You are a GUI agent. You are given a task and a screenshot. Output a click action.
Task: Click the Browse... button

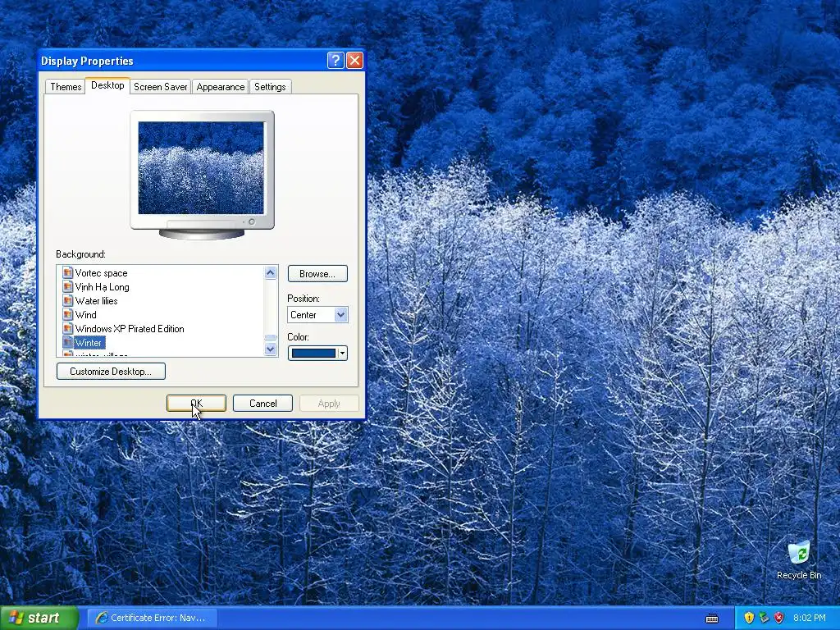317,274
